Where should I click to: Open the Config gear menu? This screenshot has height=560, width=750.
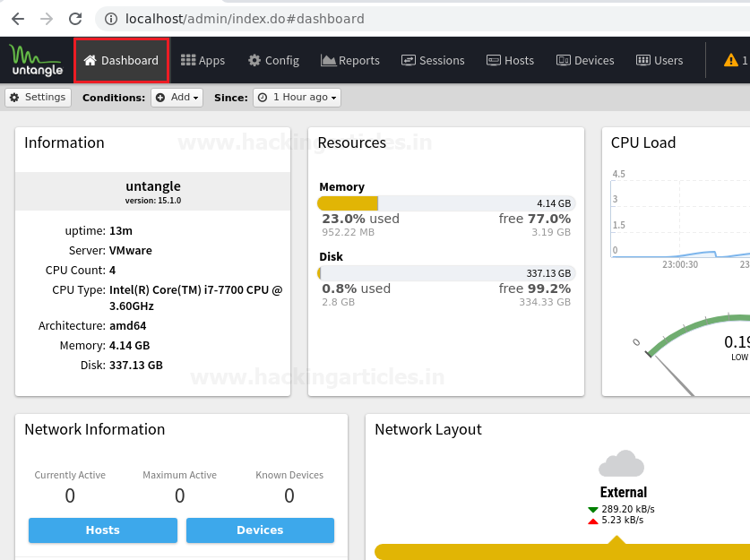point(273,60)
